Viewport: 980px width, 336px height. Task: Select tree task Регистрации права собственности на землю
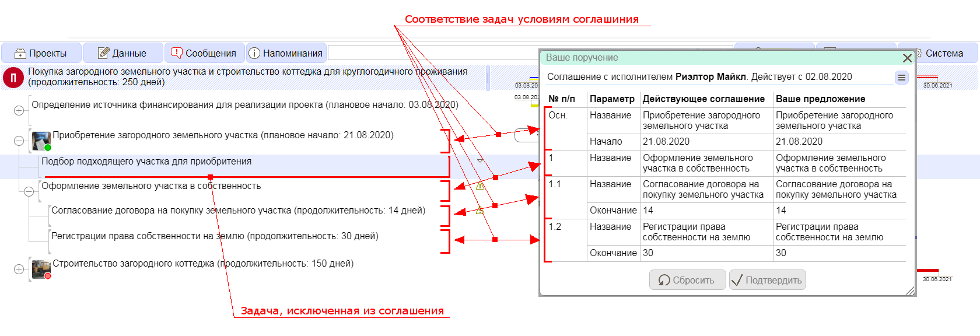click(215, 236)
